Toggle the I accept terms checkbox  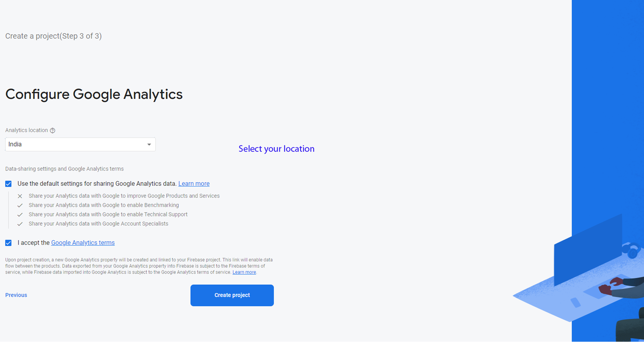point(8,243)
